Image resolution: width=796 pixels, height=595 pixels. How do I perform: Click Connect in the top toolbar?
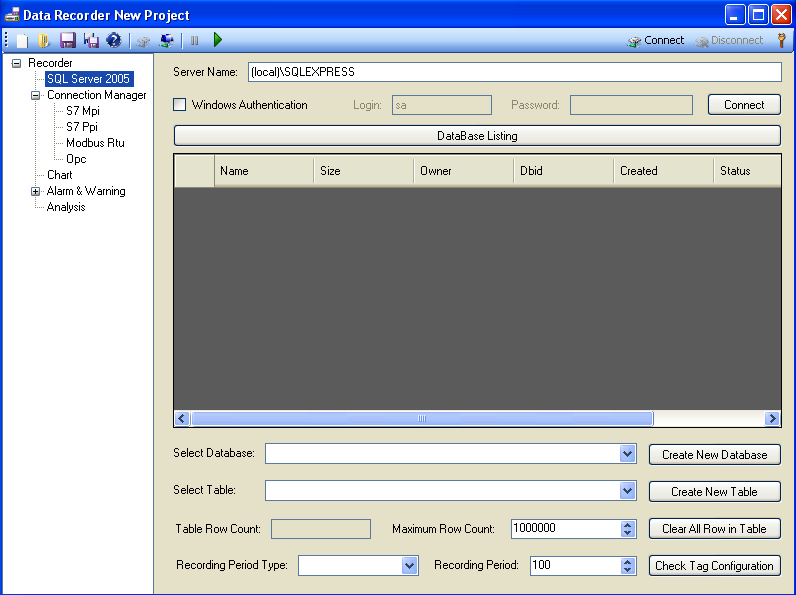coord(655,41)
